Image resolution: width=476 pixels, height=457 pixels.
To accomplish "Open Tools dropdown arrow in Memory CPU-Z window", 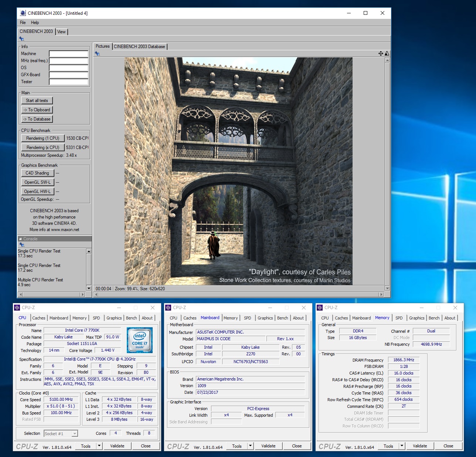I will [402, 446].
